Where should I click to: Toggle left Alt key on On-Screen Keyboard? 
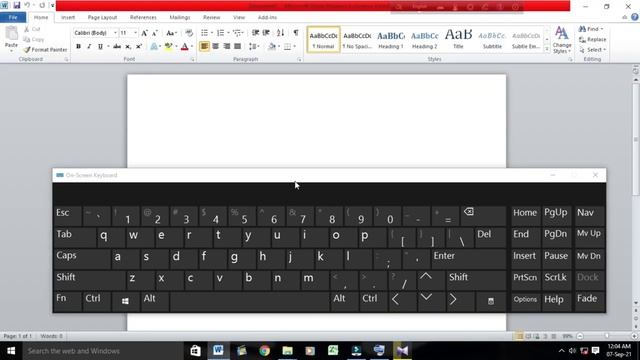coord(154,301)
